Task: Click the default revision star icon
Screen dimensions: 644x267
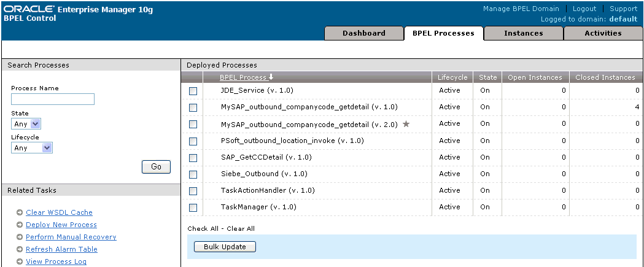Action: coord(406,123)
